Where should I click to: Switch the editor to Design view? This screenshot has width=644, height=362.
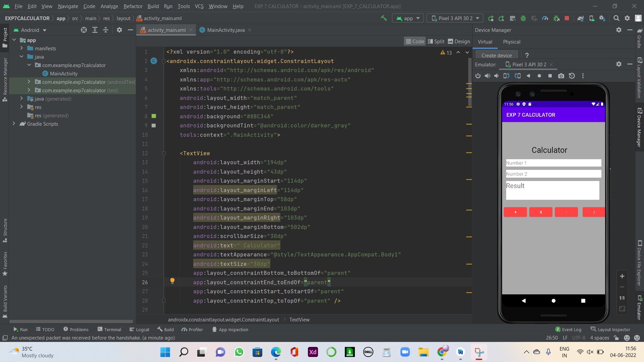point(459,41)
